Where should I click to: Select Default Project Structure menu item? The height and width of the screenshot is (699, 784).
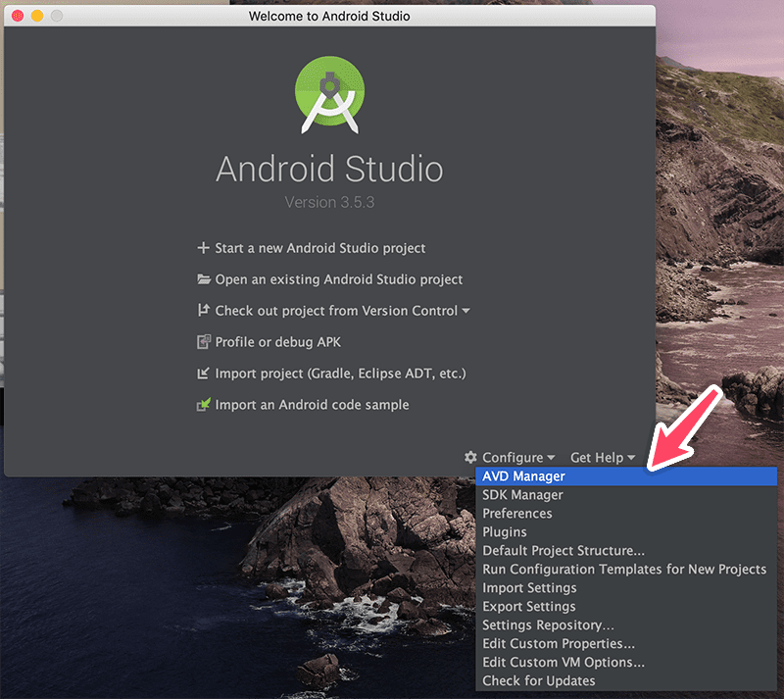[x=626, y=550]
